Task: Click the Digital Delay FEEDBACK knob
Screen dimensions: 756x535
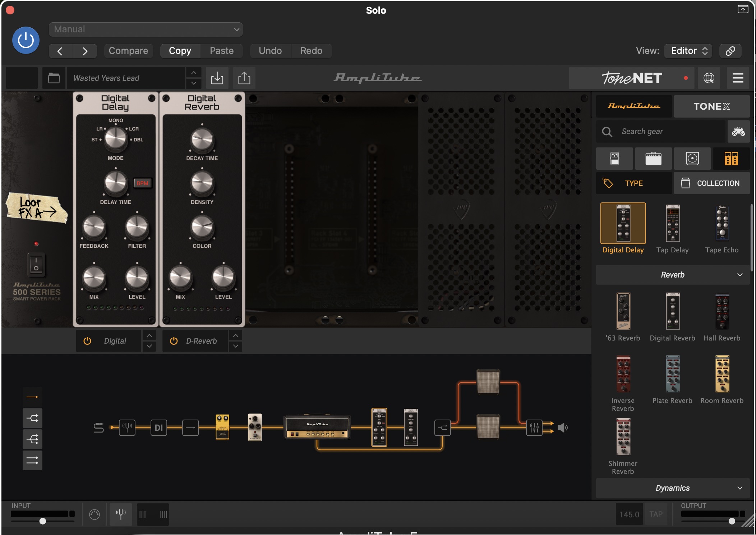Action: click(94, 227)
